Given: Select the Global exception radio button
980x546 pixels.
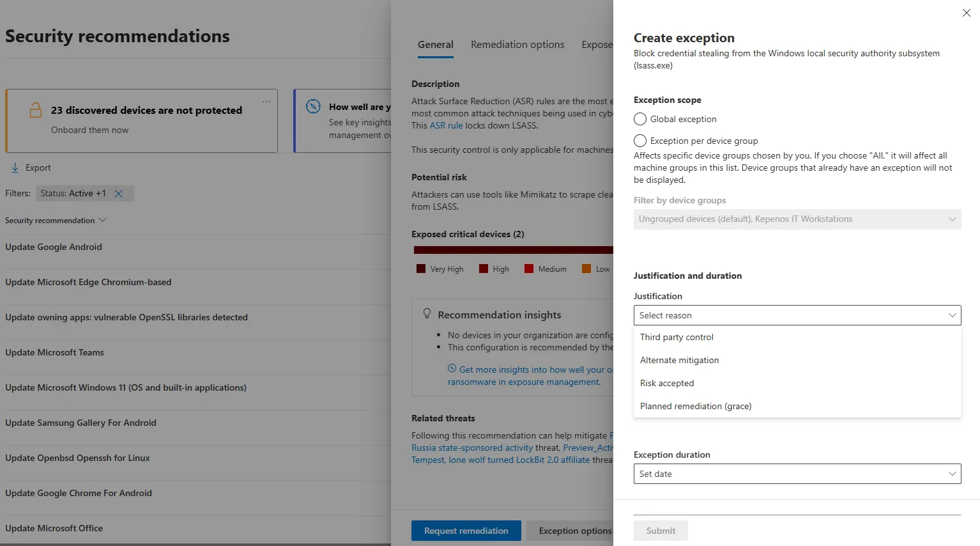Looking at the screenshot, I should (640, 119).
